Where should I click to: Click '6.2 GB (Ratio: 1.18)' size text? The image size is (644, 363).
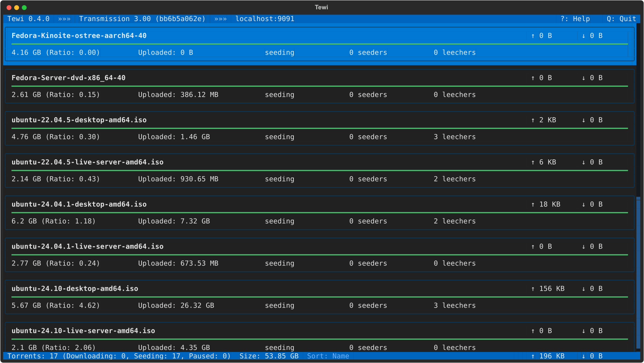[x=54, y=221]
